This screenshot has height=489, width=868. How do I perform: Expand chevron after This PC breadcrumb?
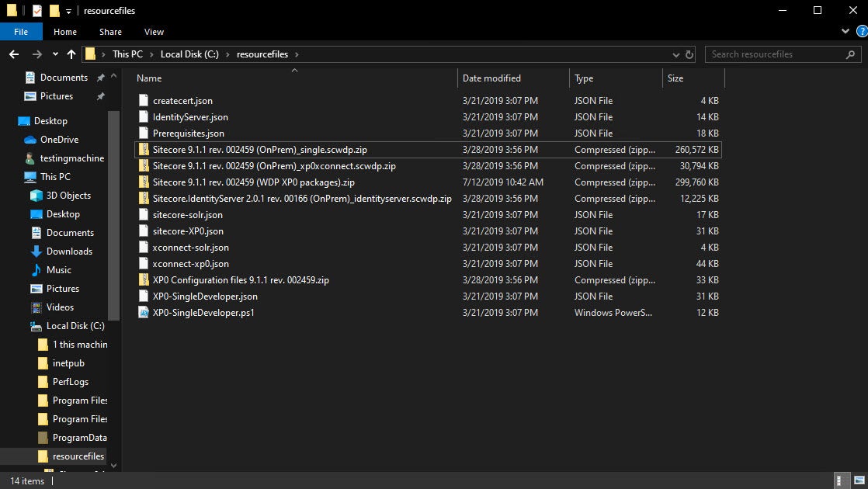pos(150,54)
